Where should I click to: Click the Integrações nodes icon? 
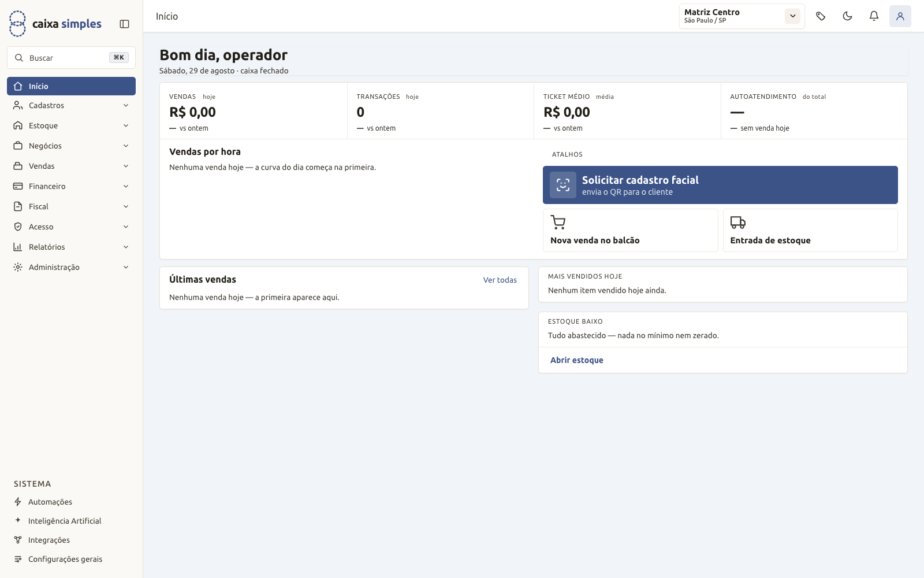tap(18, 540)
